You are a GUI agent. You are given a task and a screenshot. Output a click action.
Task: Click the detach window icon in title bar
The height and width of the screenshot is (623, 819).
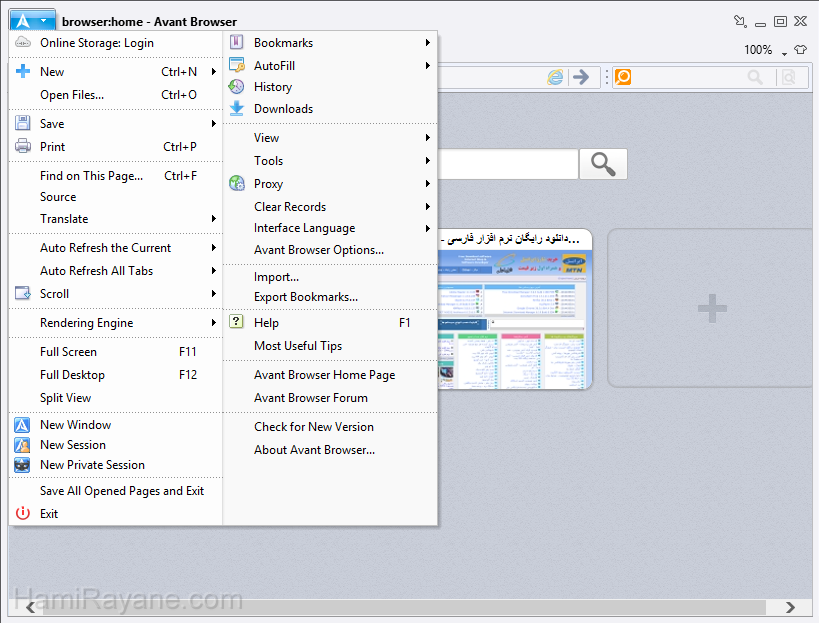pos(740,21)
